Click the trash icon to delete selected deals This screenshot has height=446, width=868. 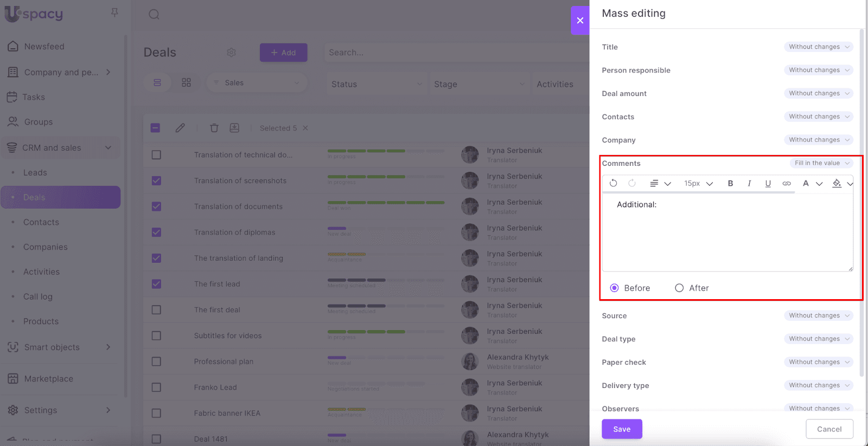(214, 128)
